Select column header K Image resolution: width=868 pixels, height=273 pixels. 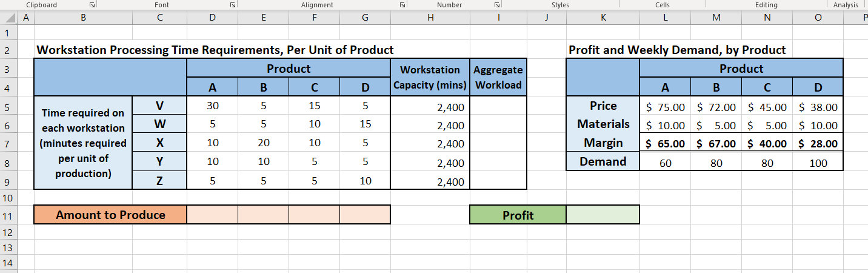[x=603, y=18]
